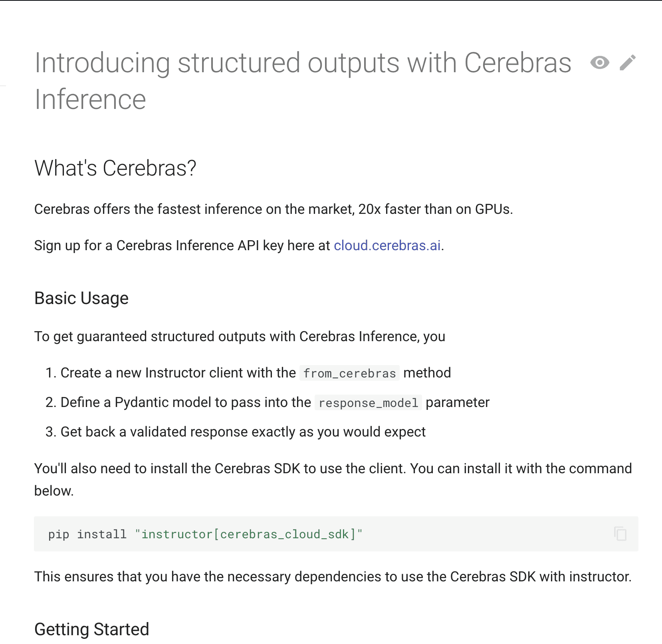This screenshot has height=644, width=662.
Task: Edit this page with the pencil icon
Action: [x=628, y=63]
